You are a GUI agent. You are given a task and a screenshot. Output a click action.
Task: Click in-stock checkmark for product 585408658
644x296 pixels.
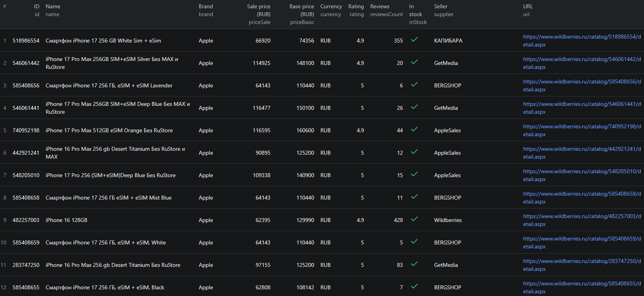pyautogui.click(x=414, y=196)
